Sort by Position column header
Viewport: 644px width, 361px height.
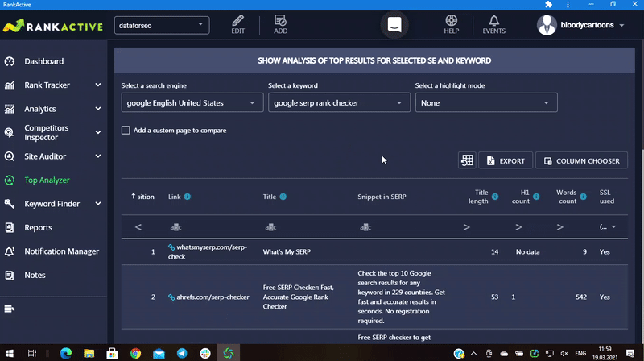(142, 197)
